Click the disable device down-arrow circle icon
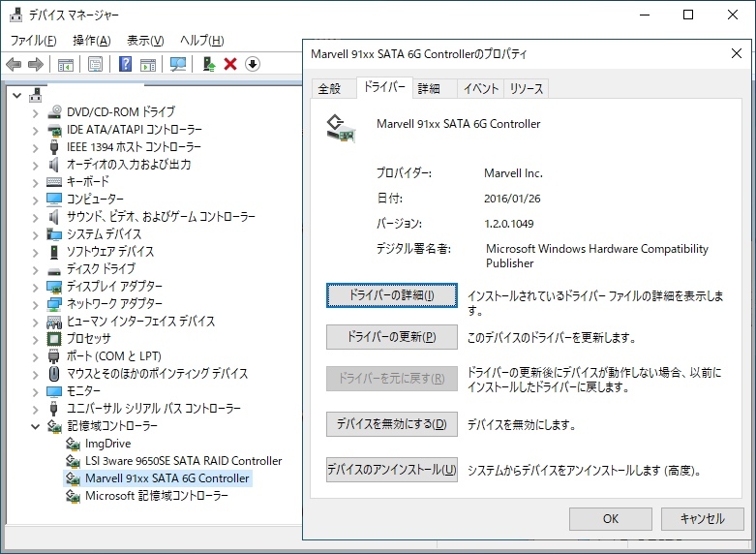Screen dimensions: 756x554 253,64
